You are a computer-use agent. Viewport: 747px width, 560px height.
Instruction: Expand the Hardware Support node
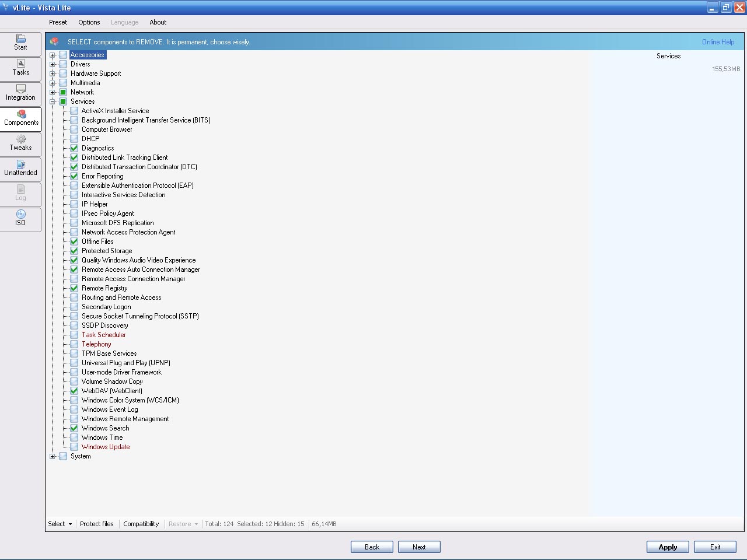52,73
